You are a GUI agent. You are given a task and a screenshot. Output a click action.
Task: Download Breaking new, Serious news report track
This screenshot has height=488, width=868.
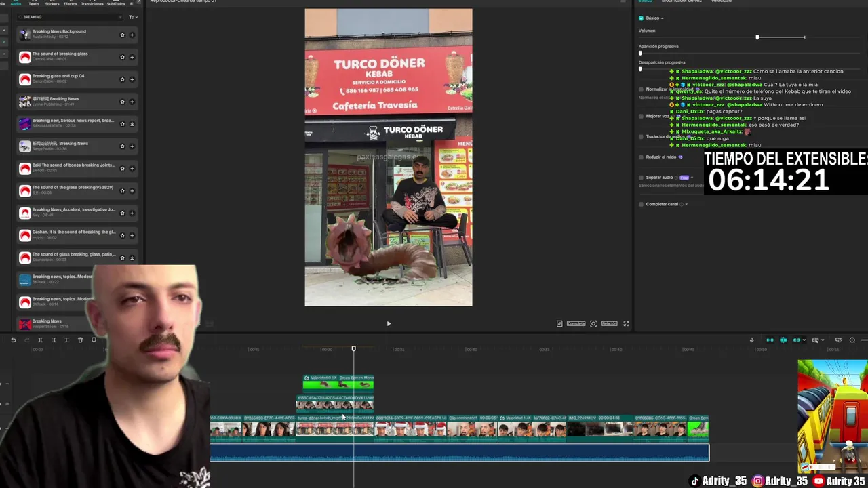pos(132,124)
